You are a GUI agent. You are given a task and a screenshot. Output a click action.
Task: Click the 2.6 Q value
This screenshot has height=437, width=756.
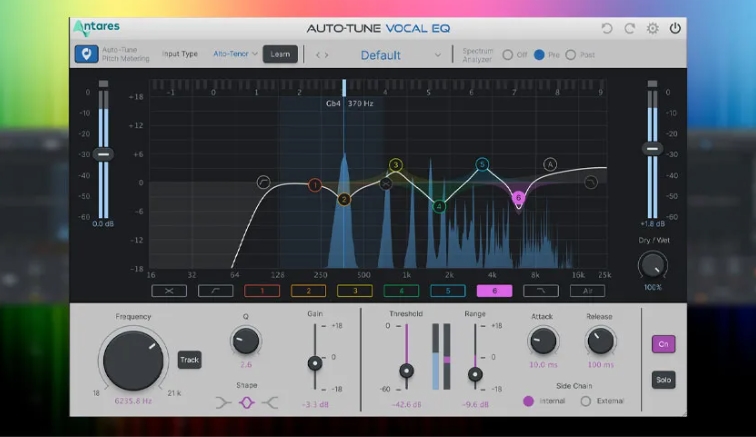tap(246, 365)
